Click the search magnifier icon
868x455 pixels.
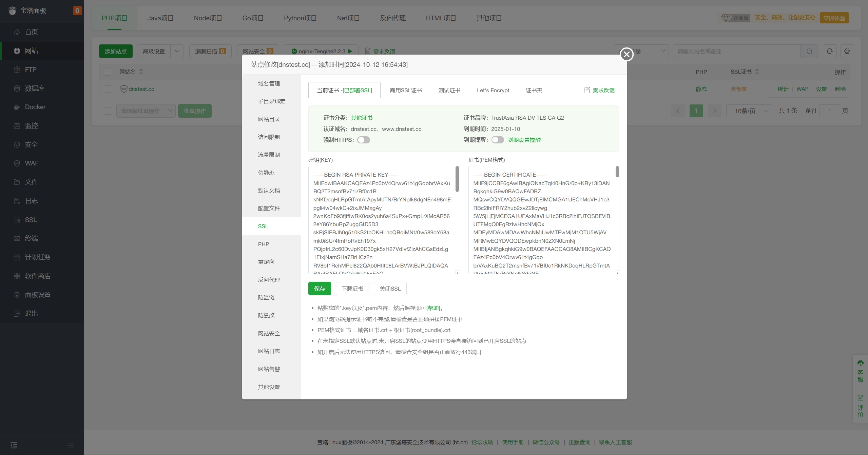pyautogui.click(x=809, y=51)
